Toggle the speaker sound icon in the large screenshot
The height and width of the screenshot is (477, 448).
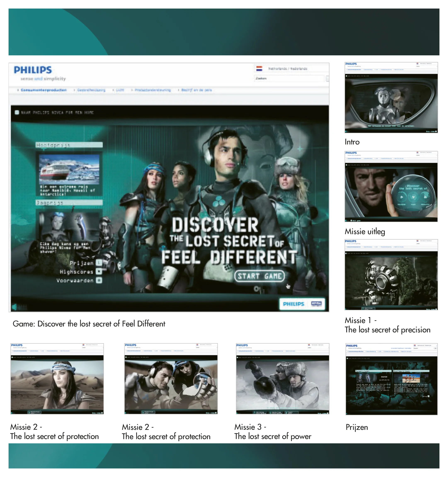(x=15, y=307)
